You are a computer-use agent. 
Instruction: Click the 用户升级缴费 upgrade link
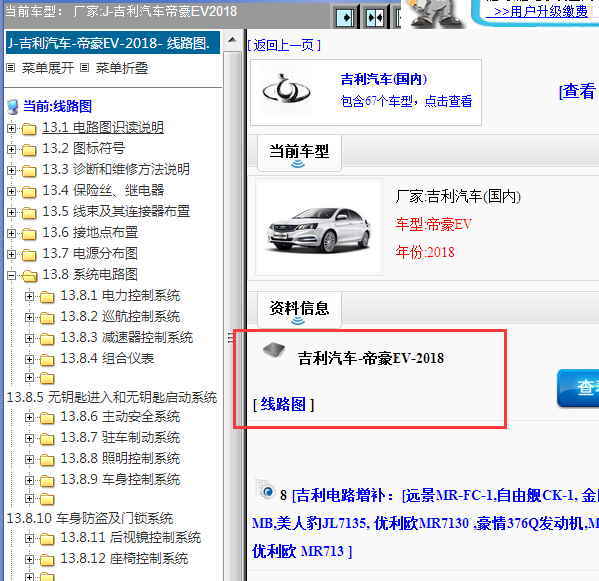(541, 11)
